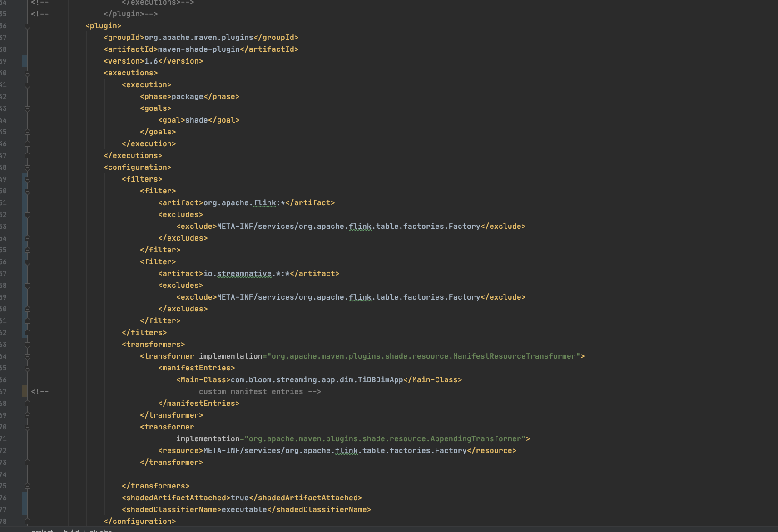Click the version value 1.6
The width and height of the screenshot is (778, 532).
(151, 61)
